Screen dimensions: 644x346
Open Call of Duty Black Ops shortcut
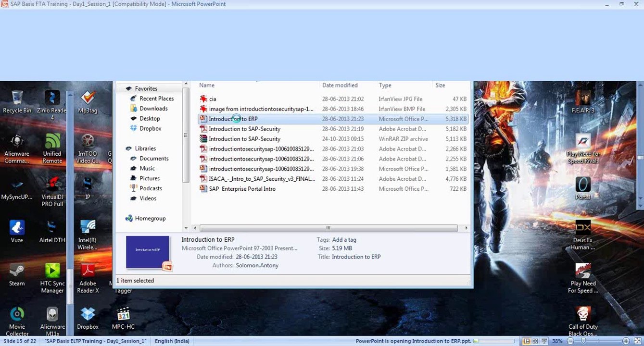point(583,322)
